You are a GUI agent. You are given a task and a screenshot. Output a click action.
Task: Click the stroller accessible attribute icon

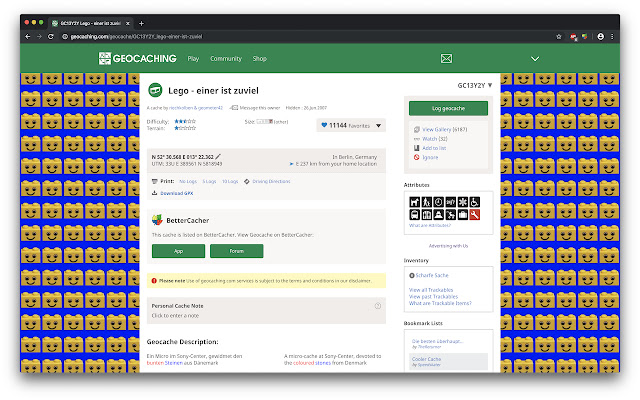tap(451, 215)
